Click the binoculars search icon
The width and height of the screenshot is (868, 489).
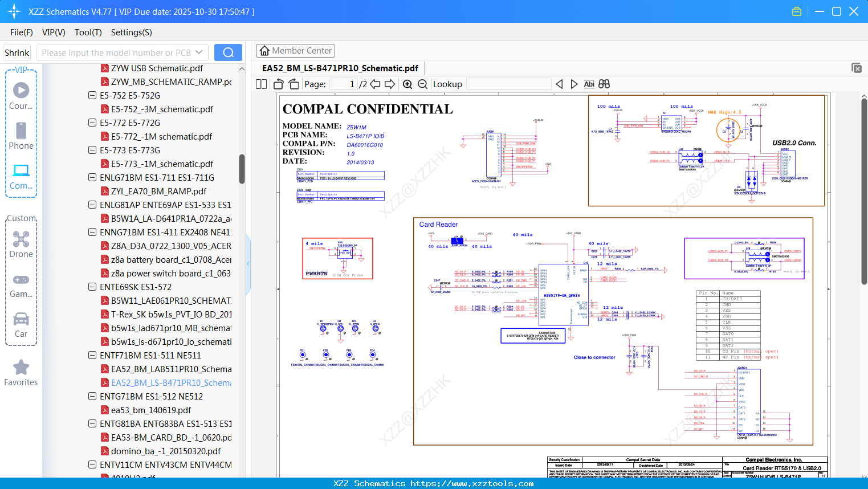pos(604,84)
